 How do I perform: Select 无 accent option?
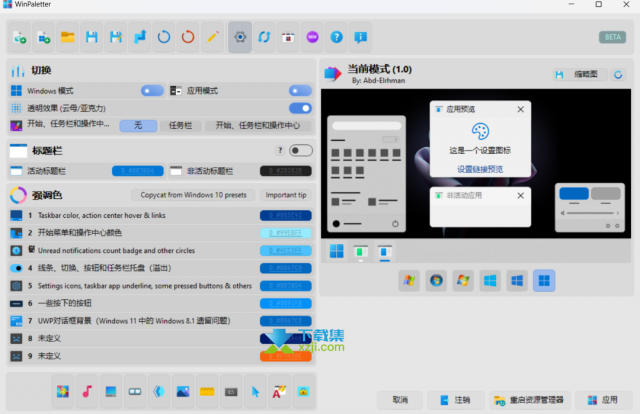tap(138, 125)
